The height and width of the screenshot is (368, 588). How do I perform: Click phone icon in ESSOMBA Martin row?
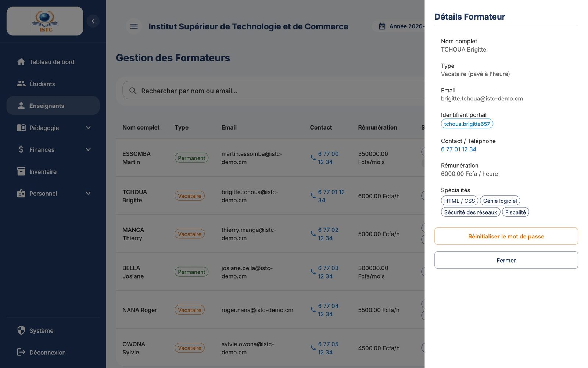point(313,158)
